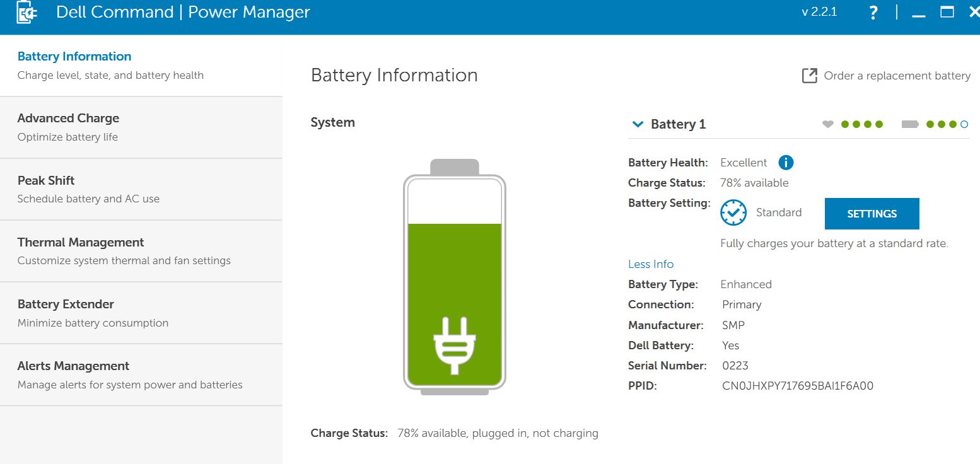Image resolution: width=980 pixels, height=464 pixels.
Task: Click the PPID value text
Action: [x=797, y=386]
